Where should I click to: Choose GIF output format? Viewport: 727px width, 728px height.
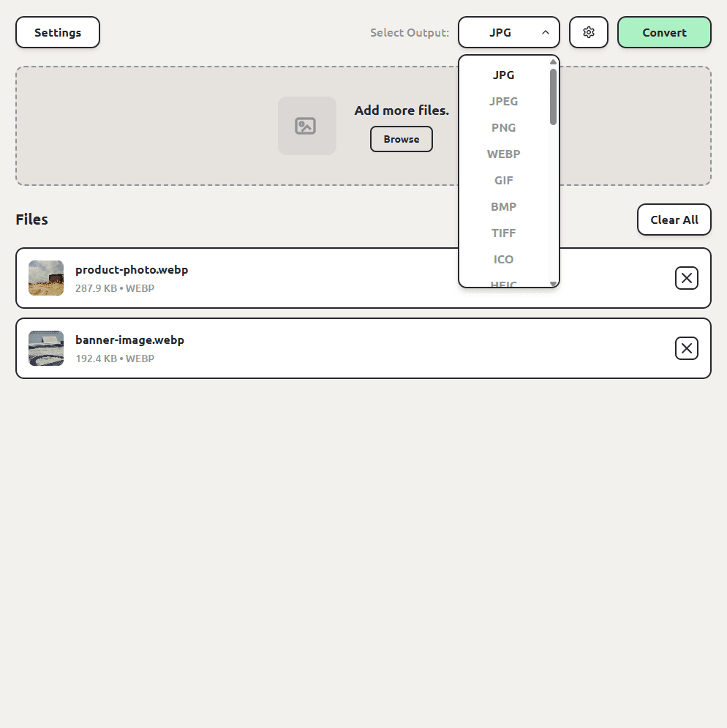pos(503,180)
